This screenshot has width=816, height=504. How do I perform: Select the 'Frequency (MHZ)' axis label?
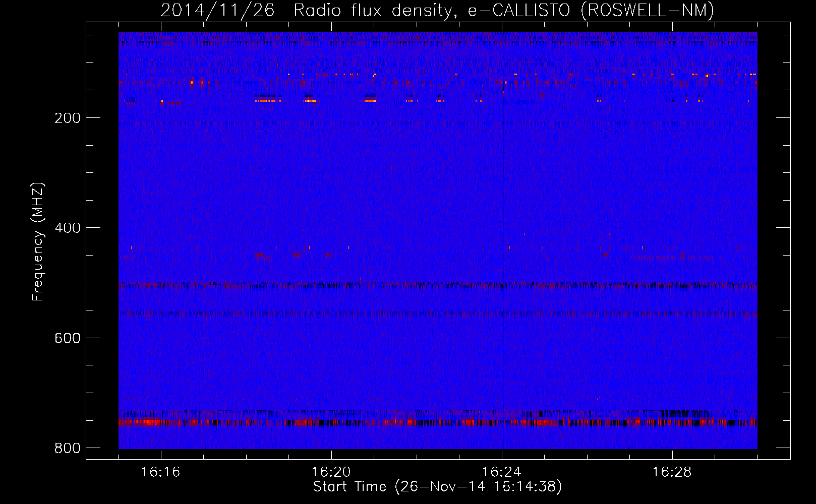coord(38,242)
